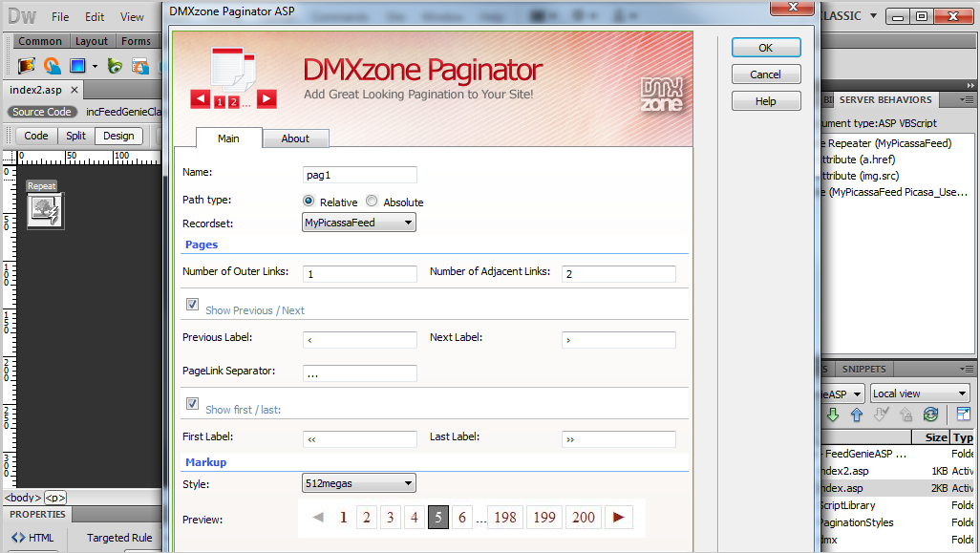This screenshot has height=553, width=980.
Task: Click the HTML property inspector icon
Action: 32,538
